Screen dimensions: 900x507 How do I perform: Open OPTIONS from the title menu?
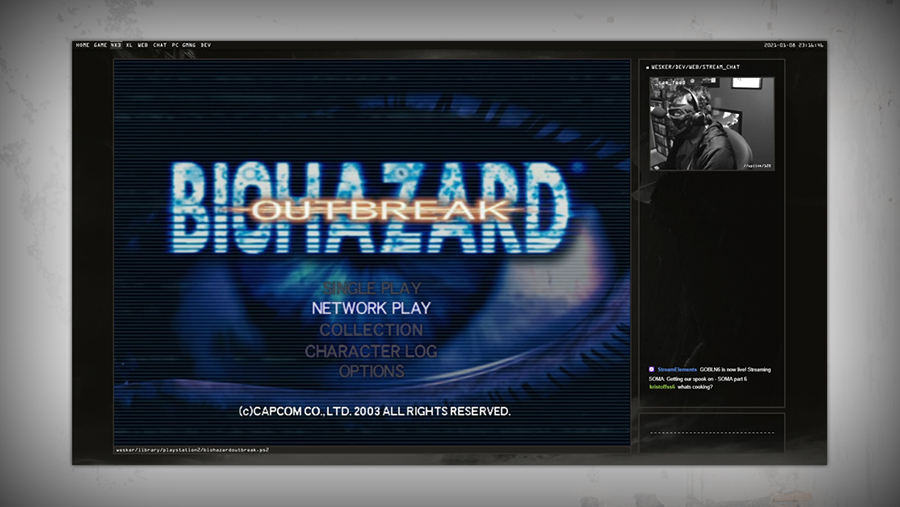pos(371,371)
